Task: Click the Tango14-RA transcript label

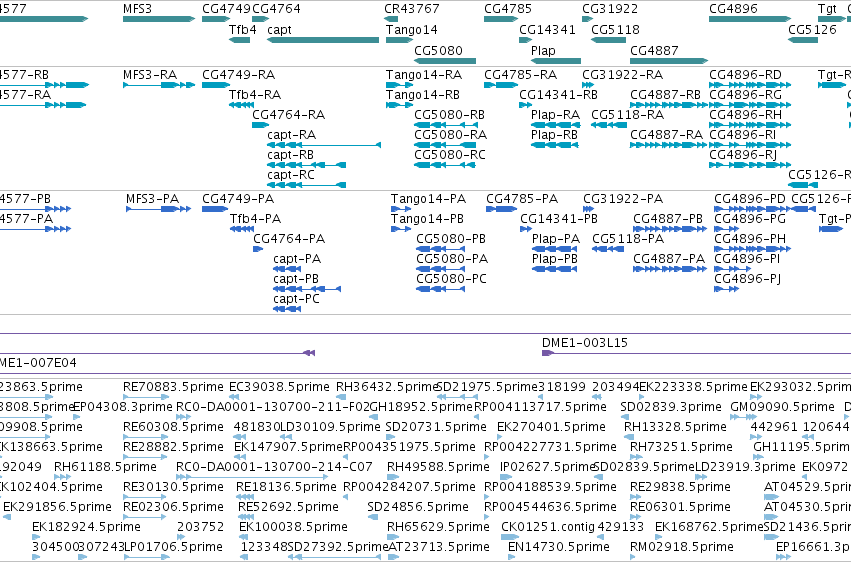Action: point(423,74)
